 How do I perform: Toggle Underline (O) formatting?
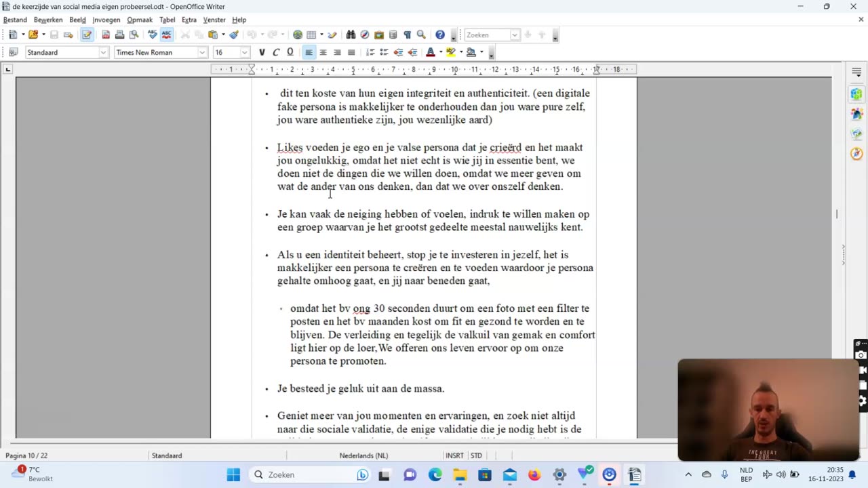[290, 52]
